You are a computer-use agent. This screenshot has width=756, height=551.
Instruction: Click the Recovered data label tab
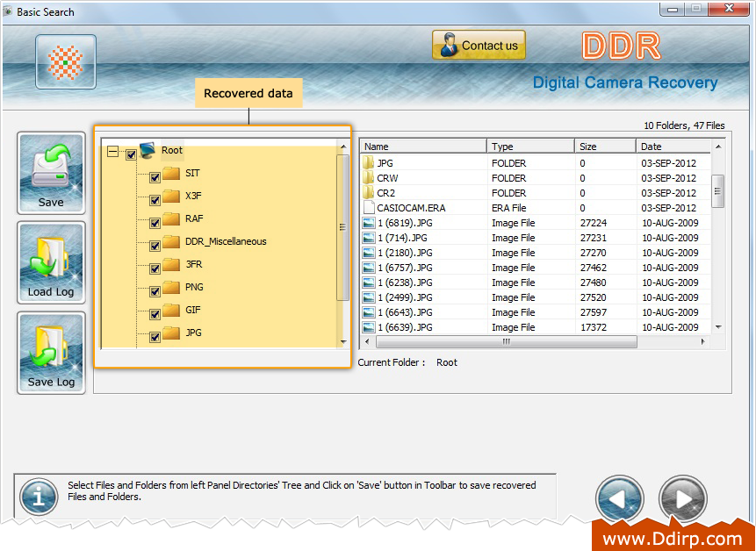click(248, 92)
